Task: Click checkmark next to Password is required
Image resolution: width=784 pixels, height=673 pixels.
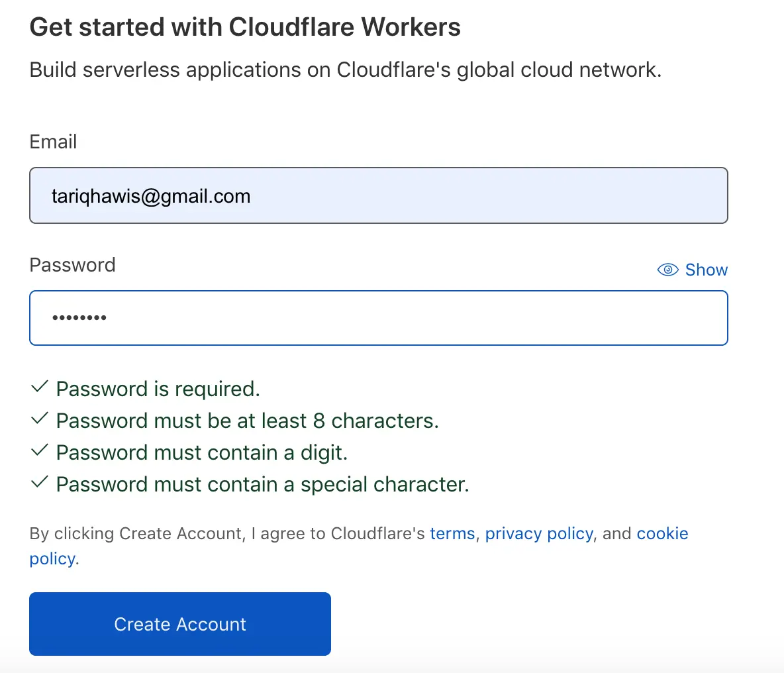Action: (40, 386)
